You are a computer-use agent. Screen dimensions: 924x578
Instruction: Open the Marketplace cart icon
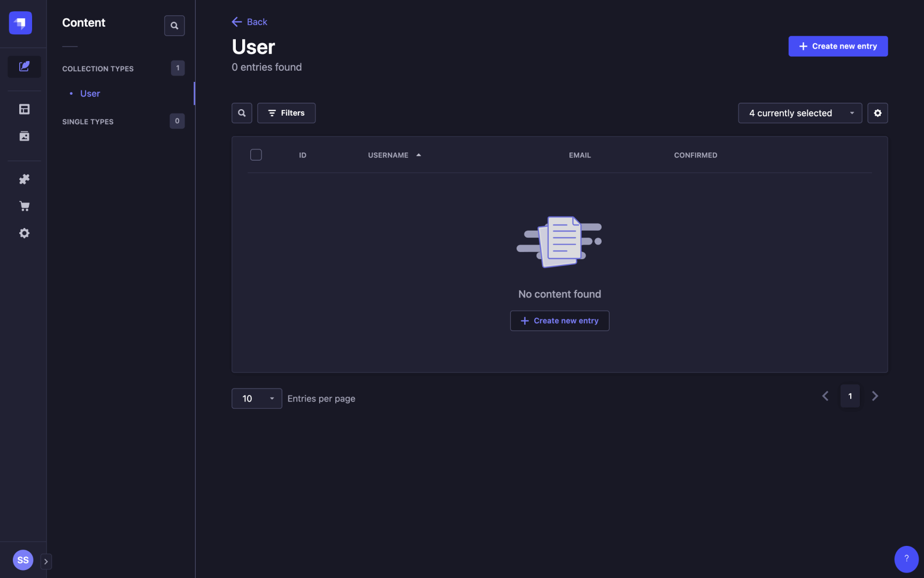coord(24,206)
